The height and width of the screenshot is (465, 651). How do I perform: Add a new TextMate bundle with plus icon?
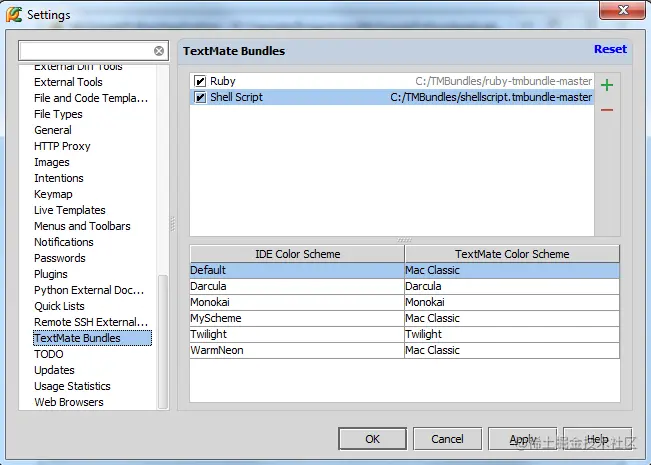point(607,85)
